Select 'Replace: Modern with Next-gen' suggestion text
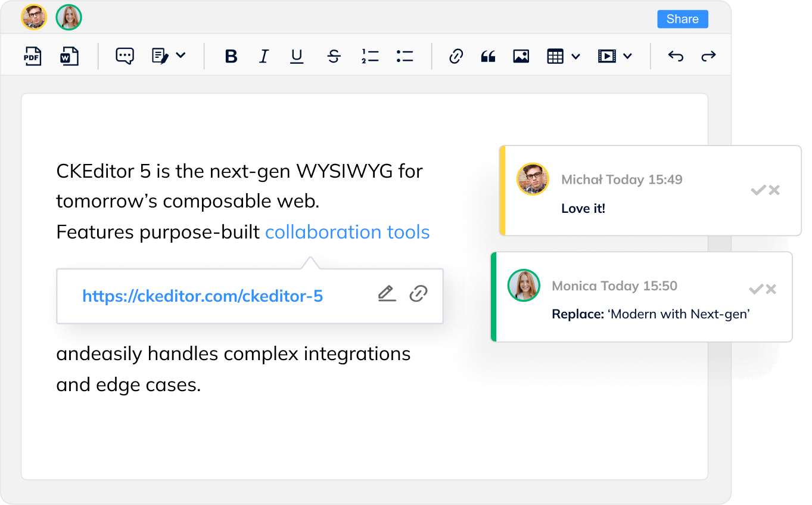Screen dimensions: 812x505 coord(651,314)
